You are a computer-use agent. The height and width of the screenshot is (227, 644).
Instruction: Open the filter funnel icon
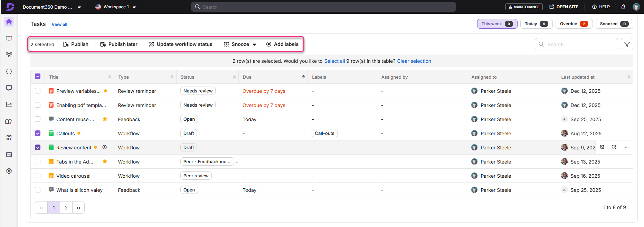(627, 44)
